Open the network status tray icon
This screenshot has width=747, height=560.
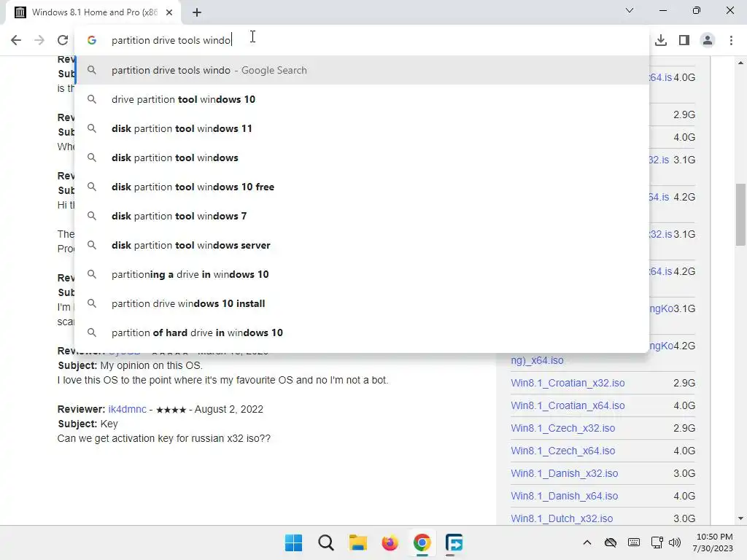(657, 542)
